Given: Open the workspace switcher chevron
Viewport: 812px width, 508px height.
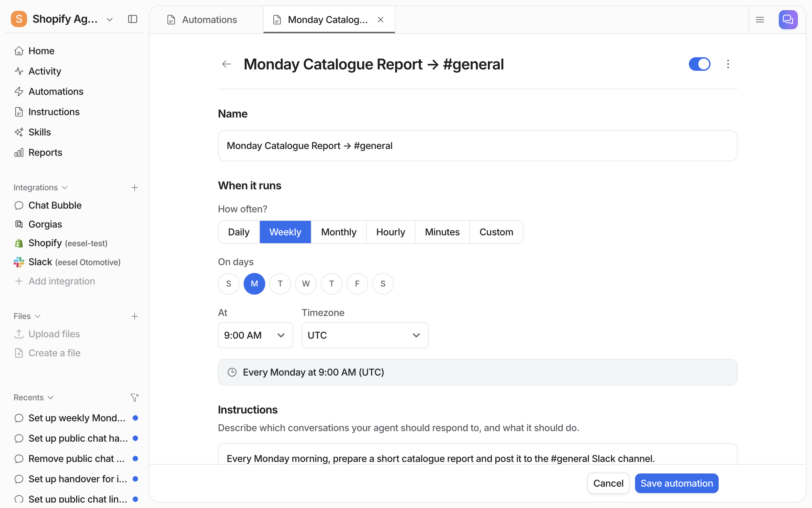Looking at the screenshot, I should pyautogui.click(x=110, y=20).
